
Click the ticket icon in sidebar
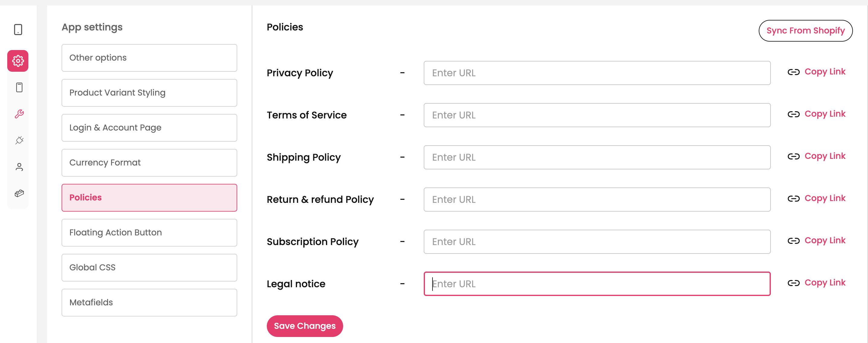click(x=19, y=193)
